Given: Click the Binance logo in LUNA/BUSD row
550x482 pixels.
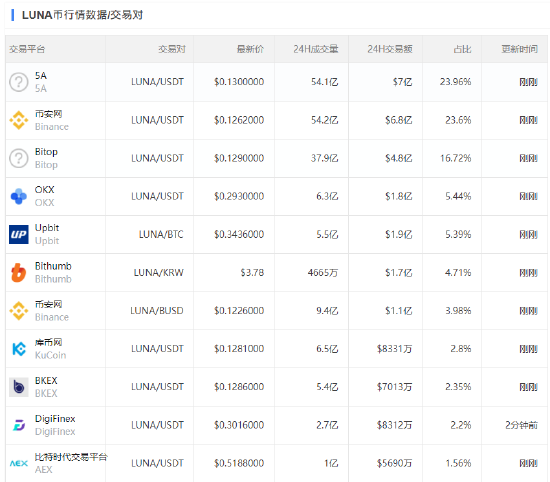Looking at the screenshot, I should point(19,311).
